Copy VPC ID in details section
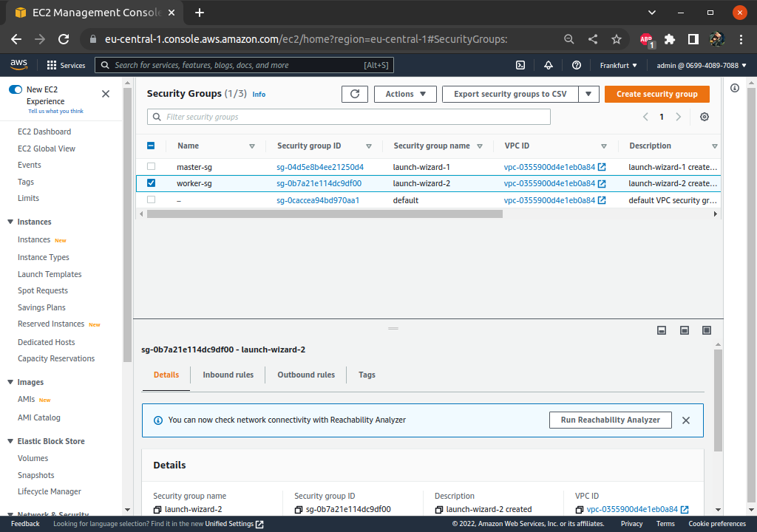 tap(580, 510)
